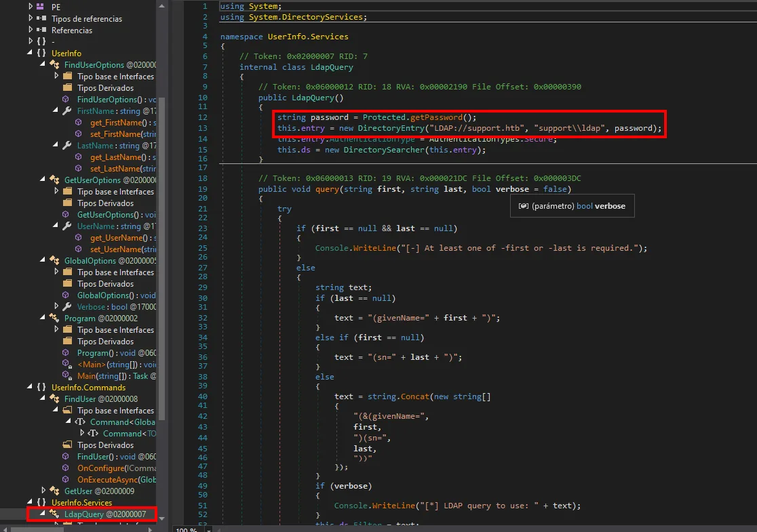757x532 pixels.
Task: Click Console.WriteLine call on line 25
Action: 355,248
